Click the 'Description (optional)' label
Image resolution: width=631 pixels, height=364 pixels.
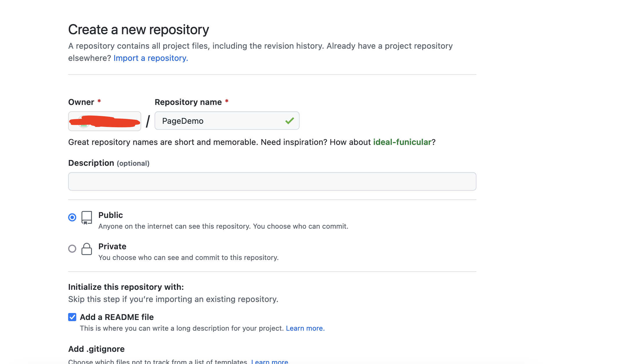coord(108,163)
